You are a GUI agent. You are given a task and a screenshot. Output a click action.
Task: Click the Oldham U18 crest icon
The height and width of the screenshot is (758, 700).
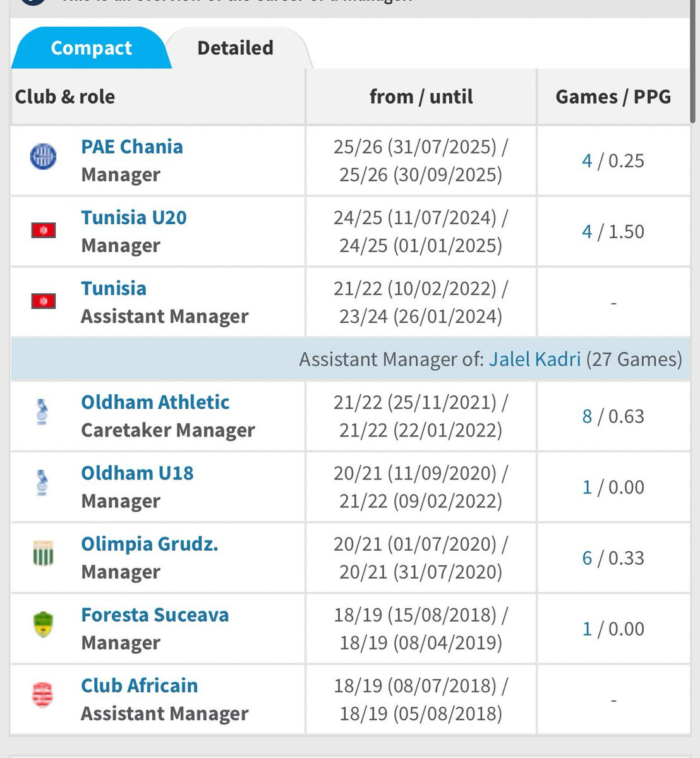click(x=43, y=483)
